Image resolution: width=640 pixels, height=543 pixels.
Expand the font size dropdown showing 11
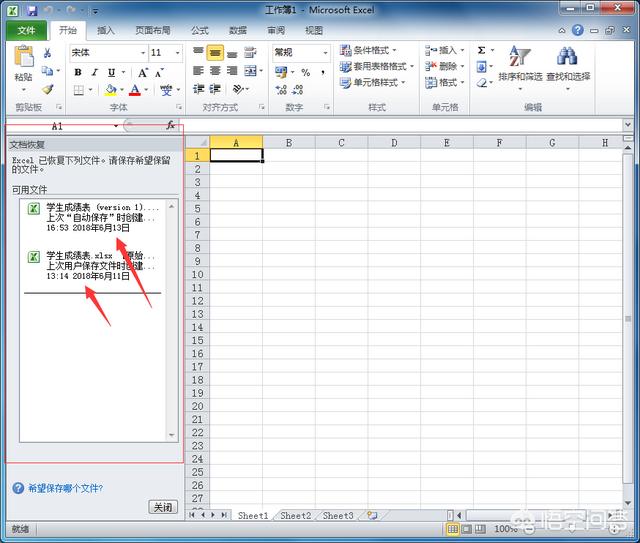click(x=177, y=52)
